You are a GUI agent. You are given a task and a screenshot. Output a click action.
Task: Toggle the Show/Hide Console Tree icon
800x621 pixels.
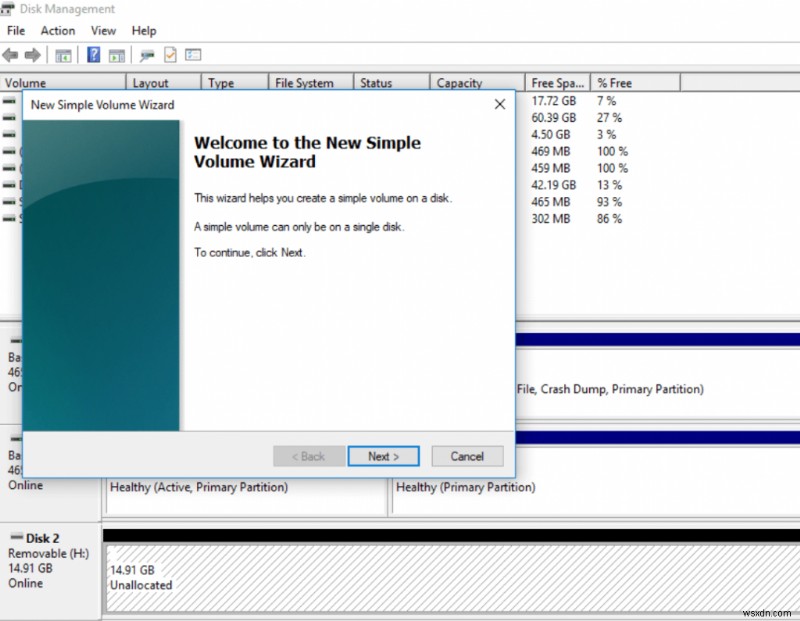(x=63, y=55)
